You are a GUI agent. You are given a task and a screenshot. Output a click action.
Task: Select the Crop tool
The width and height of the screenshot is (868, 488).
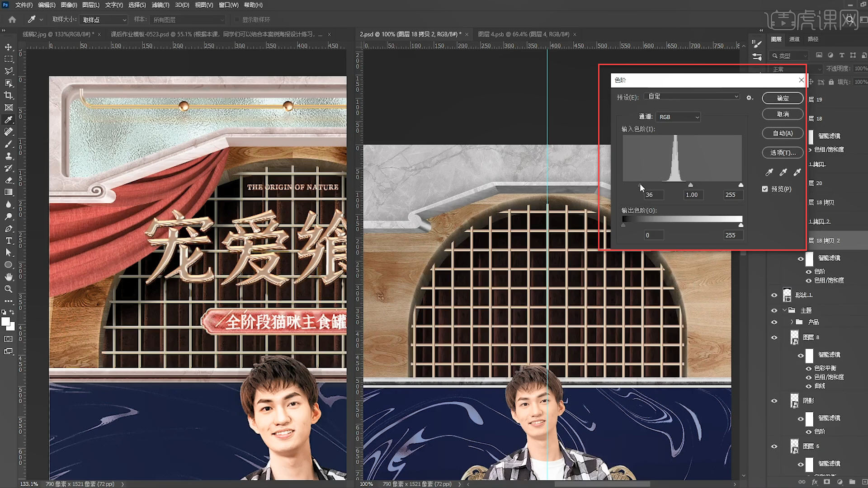9,95
